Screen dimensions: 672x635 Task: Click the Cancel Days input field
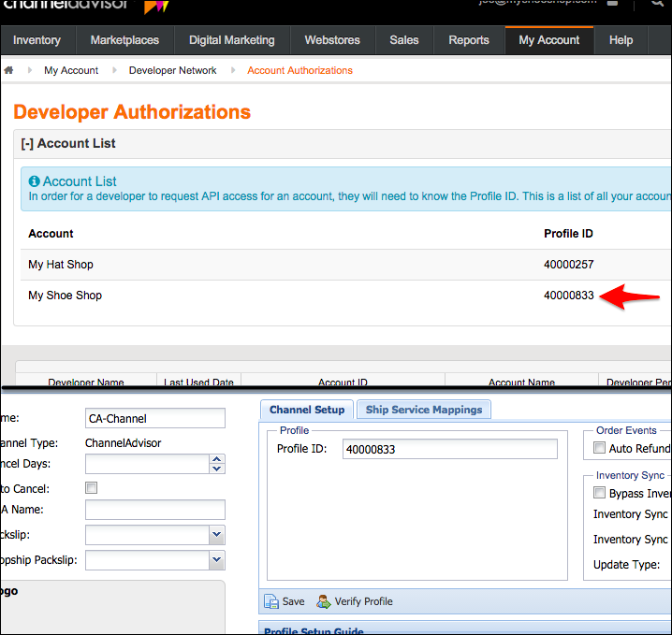pyautogui.click(x=148, y=464)
